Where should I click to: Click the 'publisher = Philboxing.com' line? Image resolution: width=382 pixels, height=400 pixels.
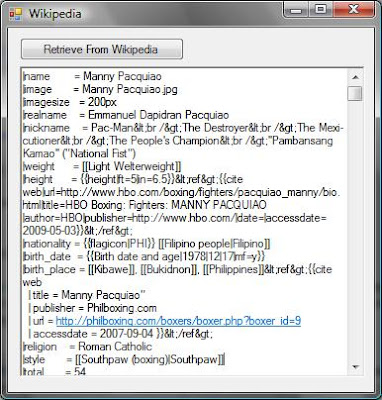(93, 308)
